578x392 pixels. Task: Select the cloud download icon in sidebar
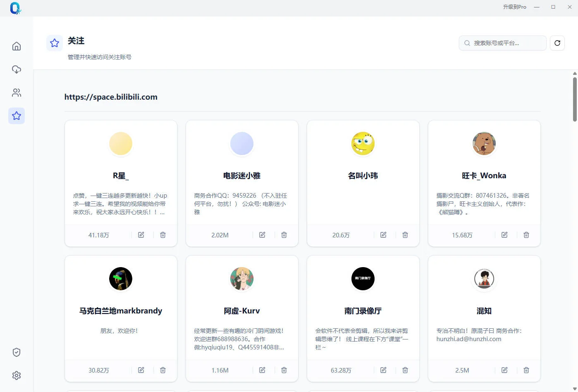[x=17, y=69]
